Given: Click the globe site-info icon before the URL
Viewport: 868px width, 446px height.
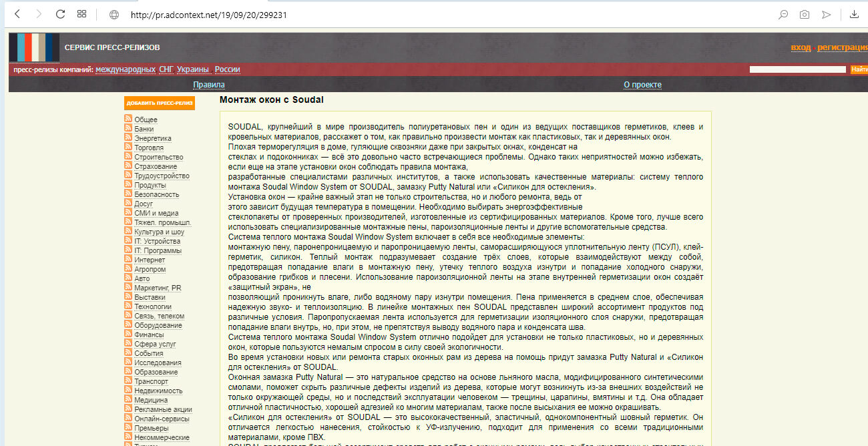Looking at the screenshot, I should (114, 15).
